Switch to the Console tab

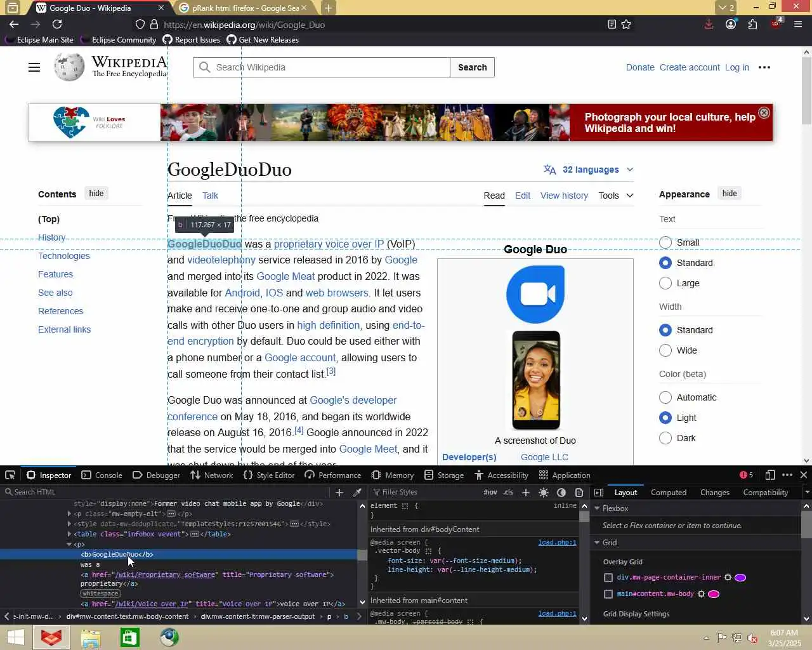(x=101, y=475)
